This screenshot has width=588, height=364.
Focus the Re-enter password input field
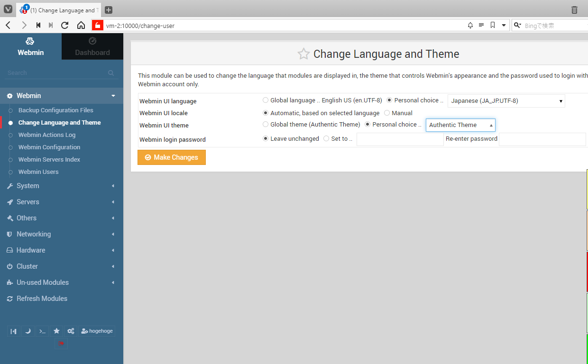(x=542, y=139)
